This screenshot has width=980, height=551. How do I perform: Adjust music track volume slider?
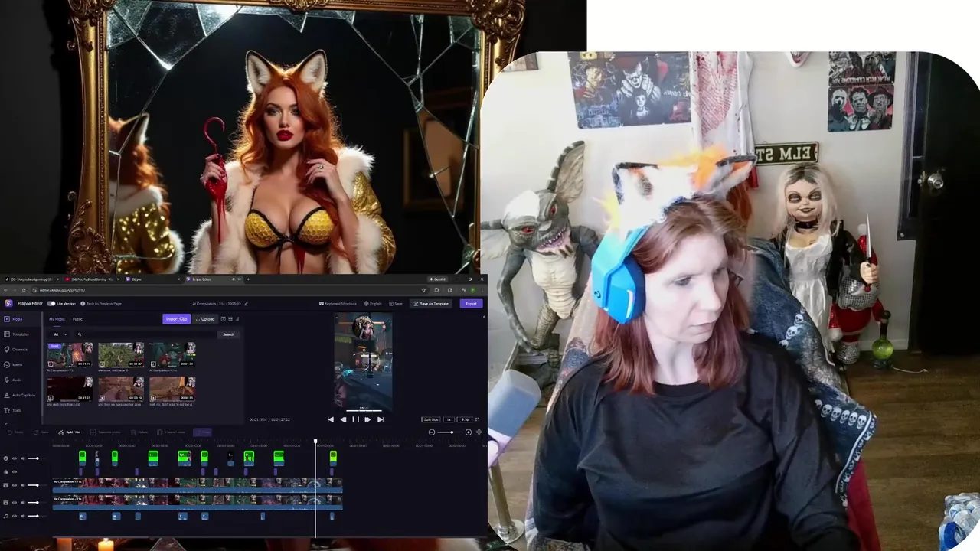[x=35, y=516]
